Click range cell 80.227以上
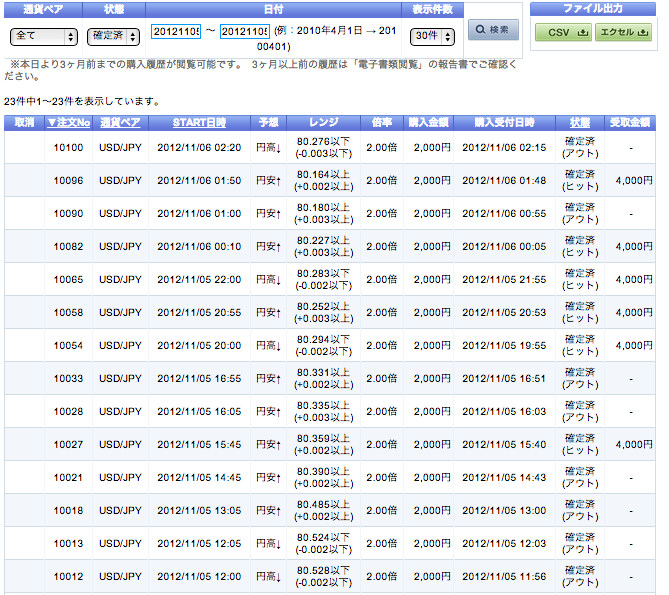Screen dimensions: 669x595 [323, 247]
